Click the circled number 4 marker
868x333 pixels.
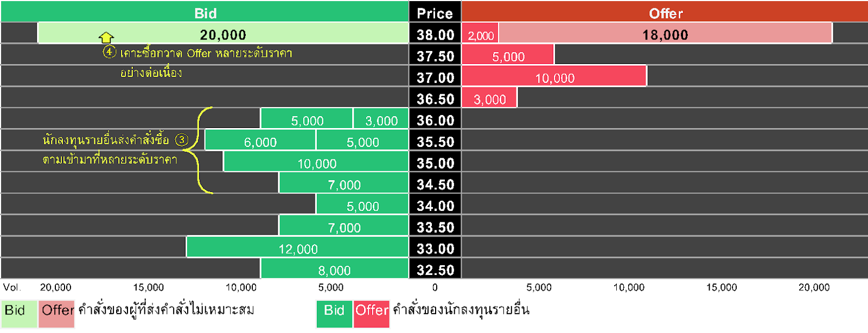point(110,52)
